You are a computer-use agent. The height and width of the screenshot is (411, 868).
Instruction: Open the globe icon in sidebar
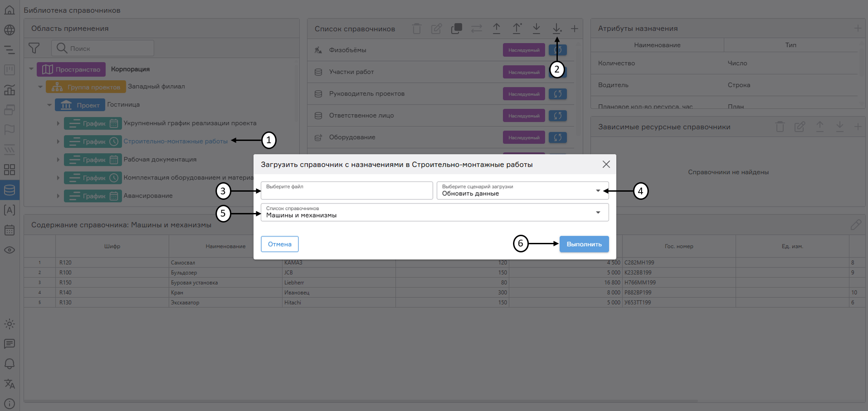pyautogui.click(x=10, y=30)
